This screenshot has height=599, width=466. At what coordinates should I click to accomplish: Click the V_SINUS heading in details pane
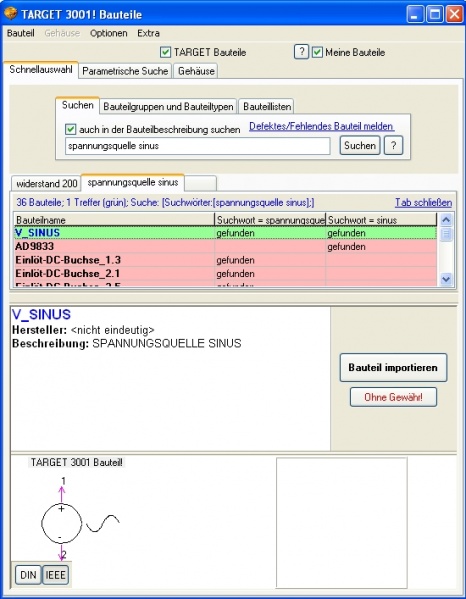(41, 314)
